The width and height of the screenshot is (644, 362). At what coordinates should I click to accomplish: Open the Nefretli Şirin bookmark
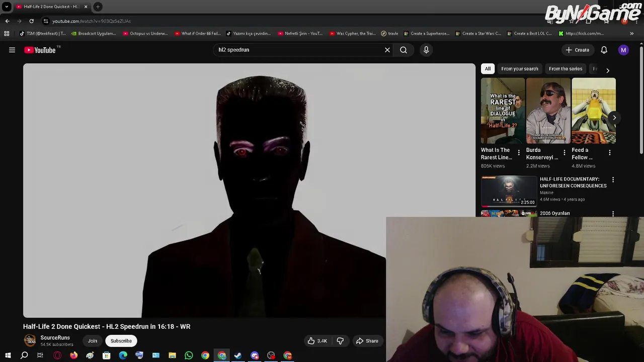click(x=300, y=34)
